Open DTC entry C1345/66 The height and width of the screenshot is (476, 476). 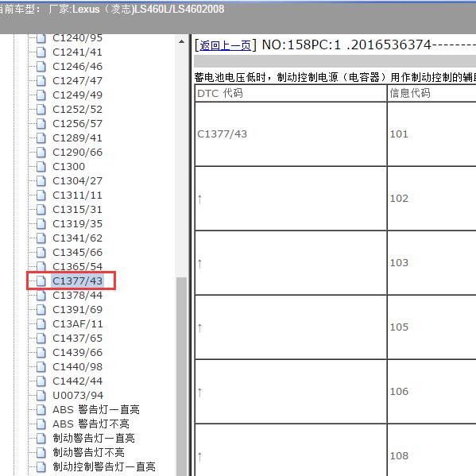[77, 252]
